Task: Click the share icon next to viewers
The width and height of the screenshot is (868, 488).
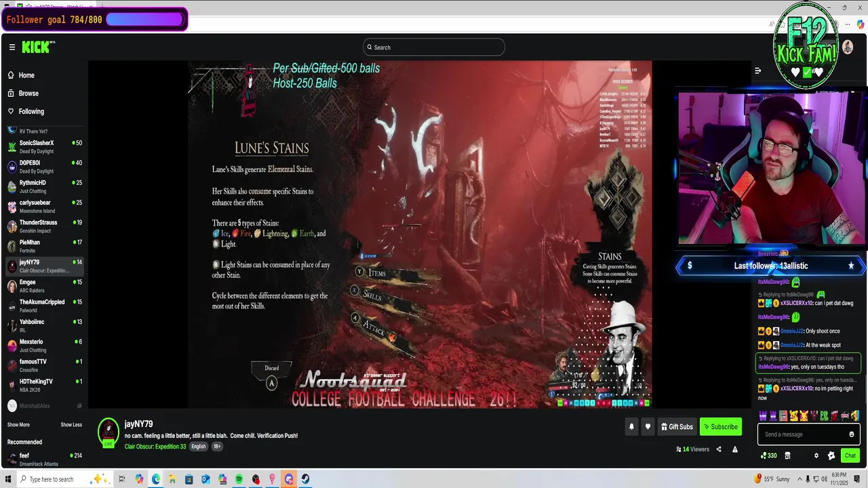Action: pos(719,449)
